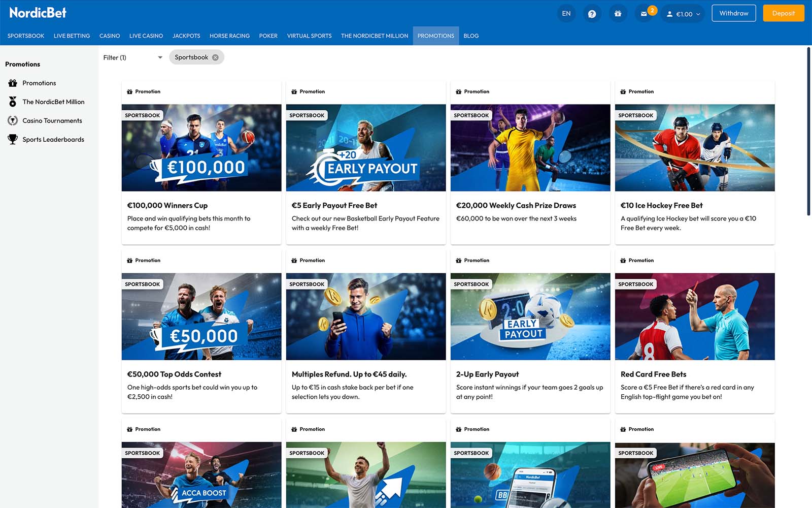Open the €1.00 account balance dropdown
The height and width of the screenshot is (508, 812).
coord(683,14)
